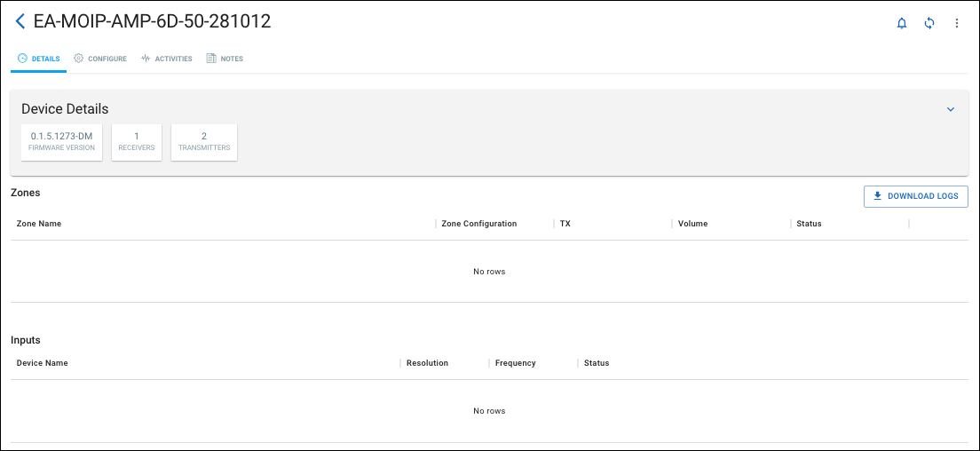Click the back arrow beside device name
This screenshot has height=451, width=980.
(x=20, y=22)
